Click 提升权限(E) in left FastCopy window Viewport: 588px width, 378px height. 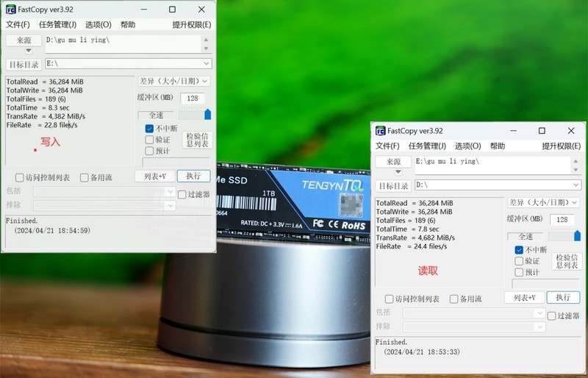point(192,25)
